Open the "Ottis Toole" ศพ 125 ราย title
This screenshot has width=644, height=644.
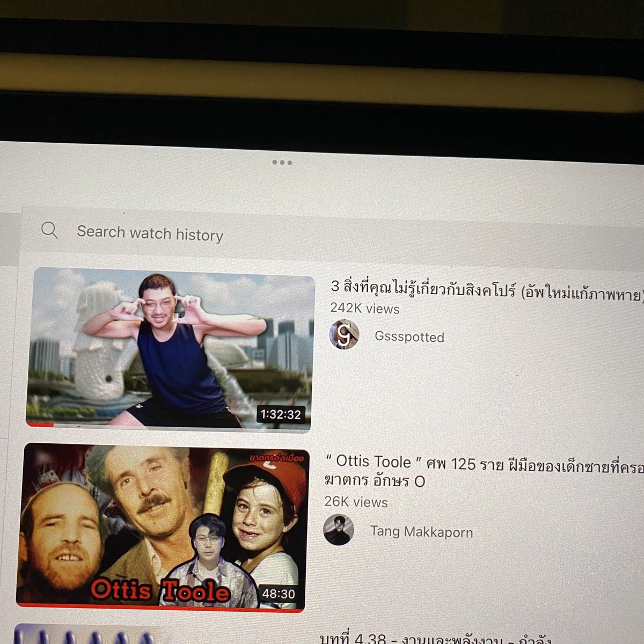[x=484, y=471]
